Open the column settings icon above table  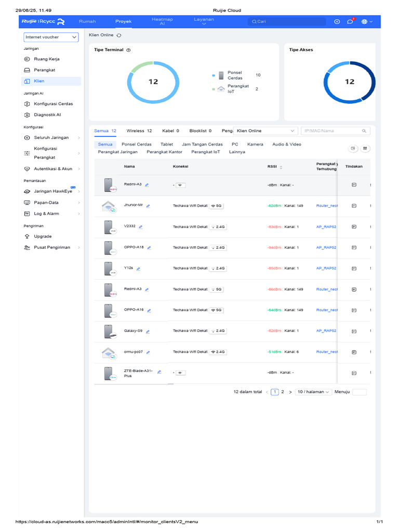tap(365, 148)
